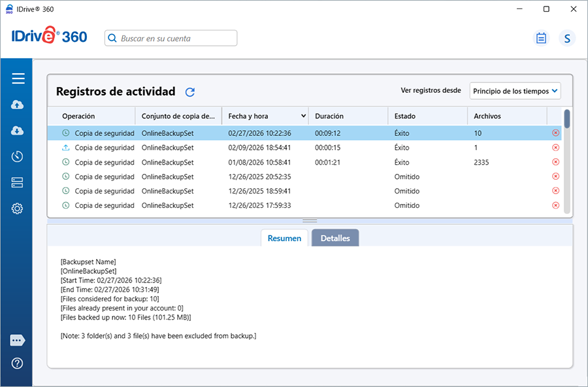Screen dimensions: 588x387
Task: Sort by Fecha y hora column arrow
Action: [x=303, y=116]
